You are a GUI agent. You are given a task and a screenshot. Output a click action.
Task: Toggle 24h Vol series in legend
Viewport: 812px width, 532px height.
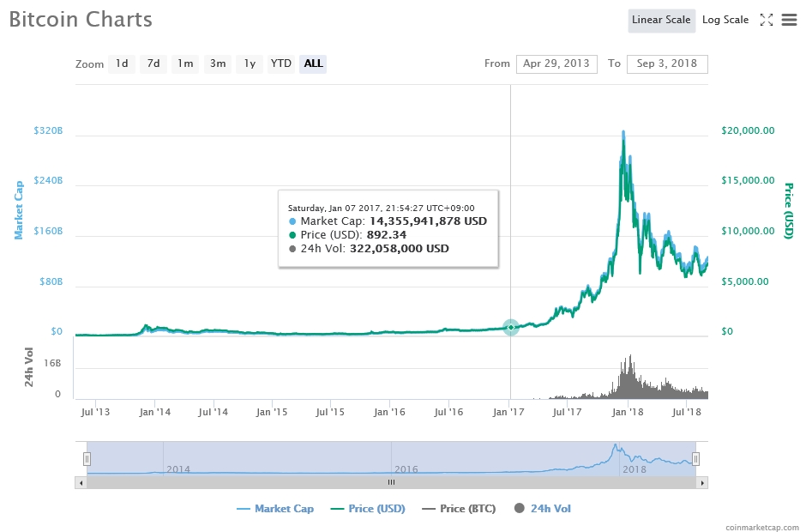click(x=543, y=509)
